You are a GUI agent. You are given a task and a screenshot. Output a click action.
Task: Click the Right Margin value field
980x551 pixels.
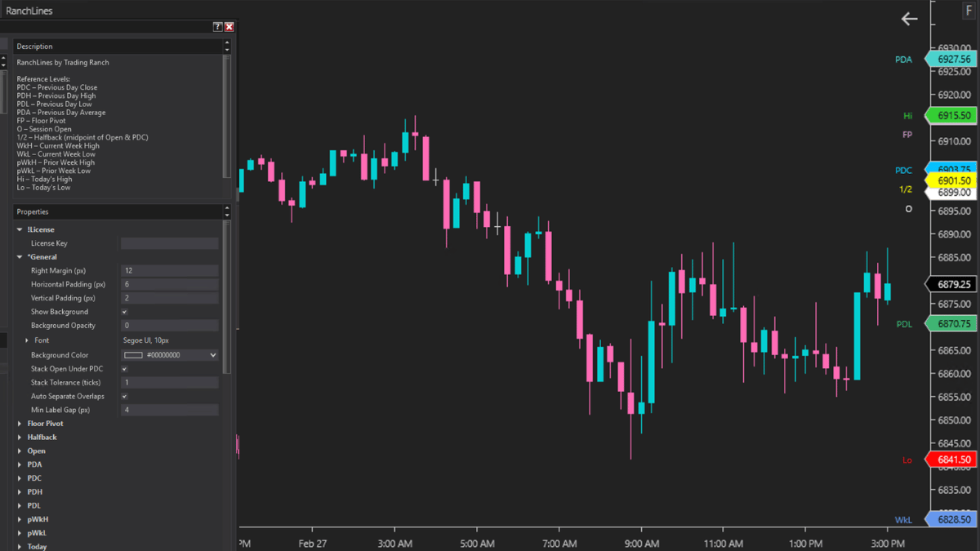pos(169,271)
